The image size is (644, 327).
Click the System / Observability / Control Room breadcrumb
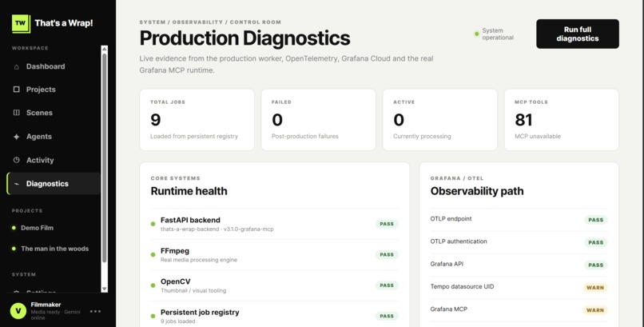[210, 22]
